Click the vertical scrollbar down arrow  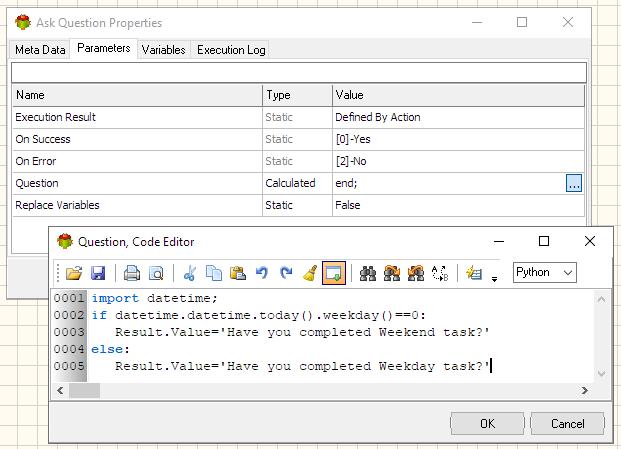coord(601,374)
